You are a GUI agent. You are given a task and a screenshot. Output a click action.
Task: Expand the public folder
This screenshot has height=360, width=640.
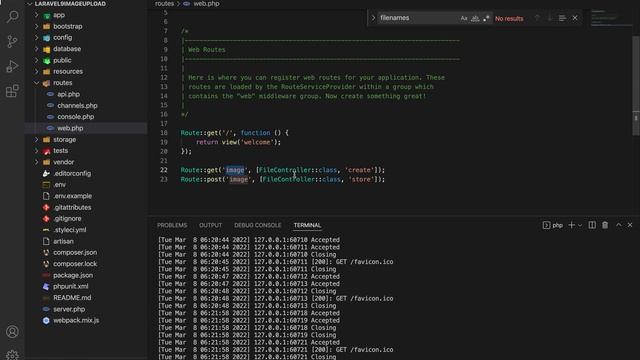tap(36, 60)
